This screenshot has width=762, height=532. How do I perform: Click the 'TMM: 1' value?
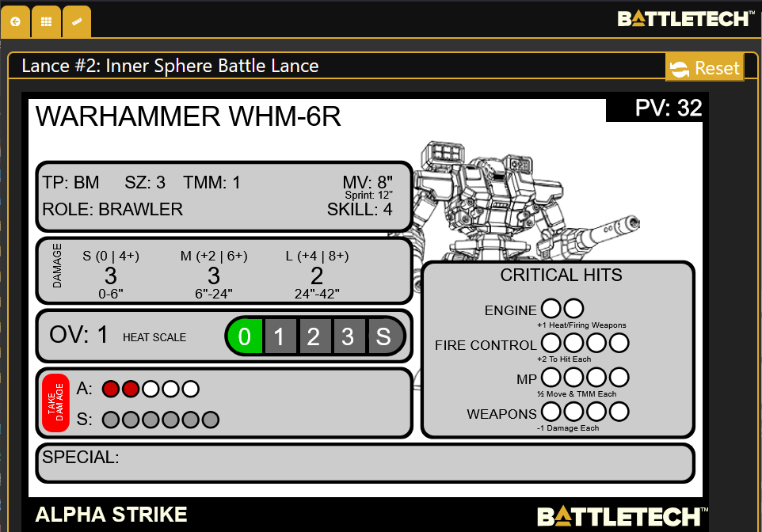click(211, 183)
